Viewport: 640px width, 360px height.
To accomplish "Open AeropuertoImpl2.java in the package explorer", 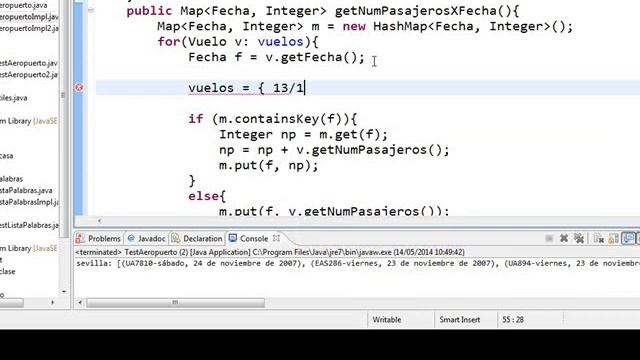I will click(29, 29).
